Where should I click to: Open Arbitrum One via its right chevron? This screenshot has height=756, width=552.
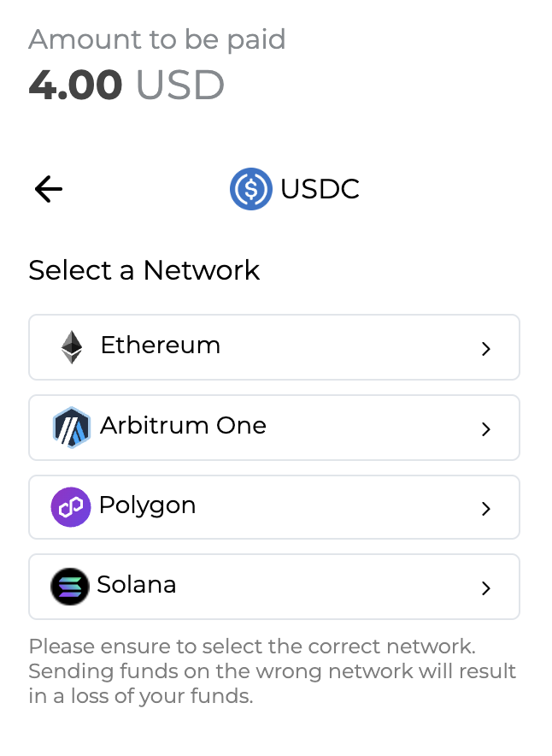486,428
